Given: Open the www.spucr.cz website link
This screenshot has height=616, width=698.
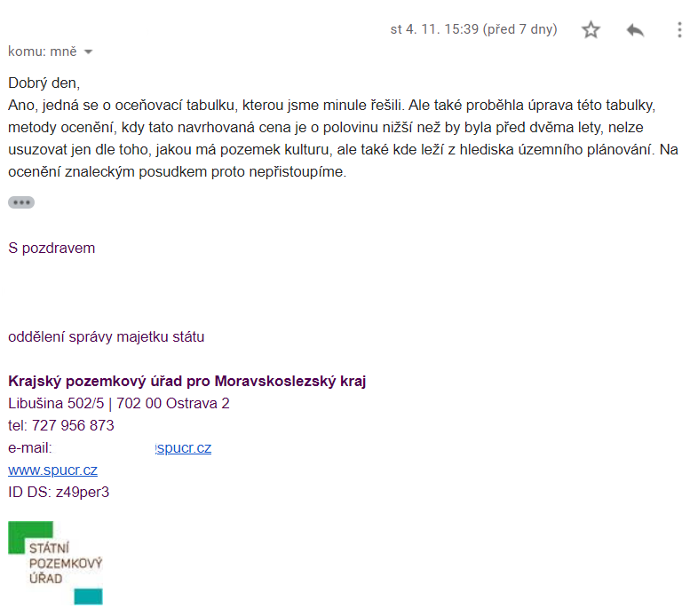Looking at the screenshot, I should (52, 470).
